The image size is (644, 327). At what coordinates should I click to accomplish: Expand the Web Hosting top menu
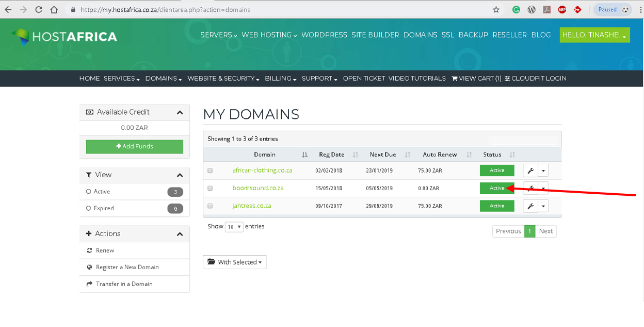[269, 35]
